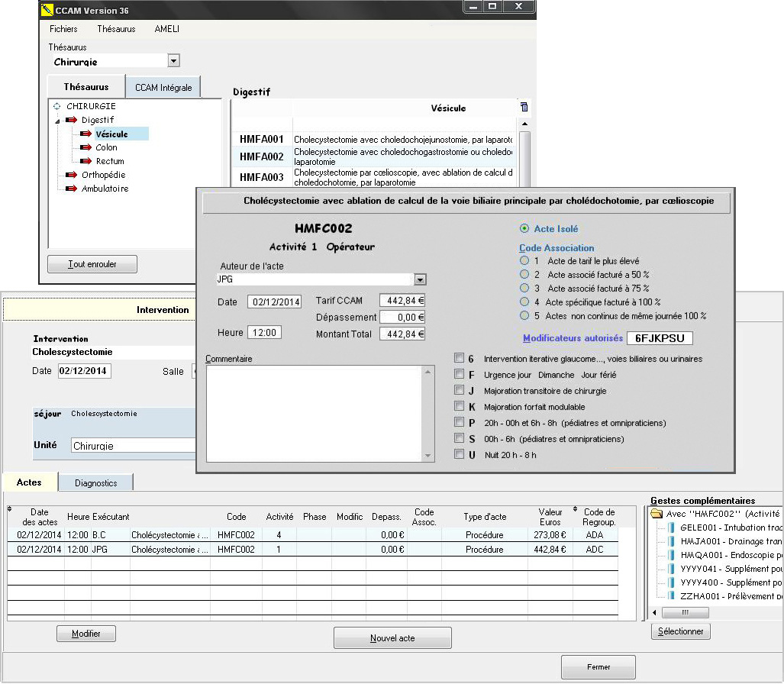This screenshot has width=784, height=684.
Task: Enable modifier F Urgence jour checkbox
Action: 459,374
